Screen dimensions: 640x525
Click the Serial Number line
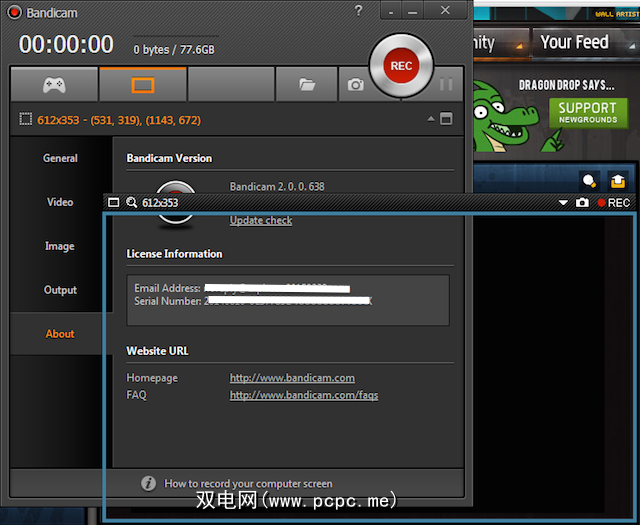(253, 301)
